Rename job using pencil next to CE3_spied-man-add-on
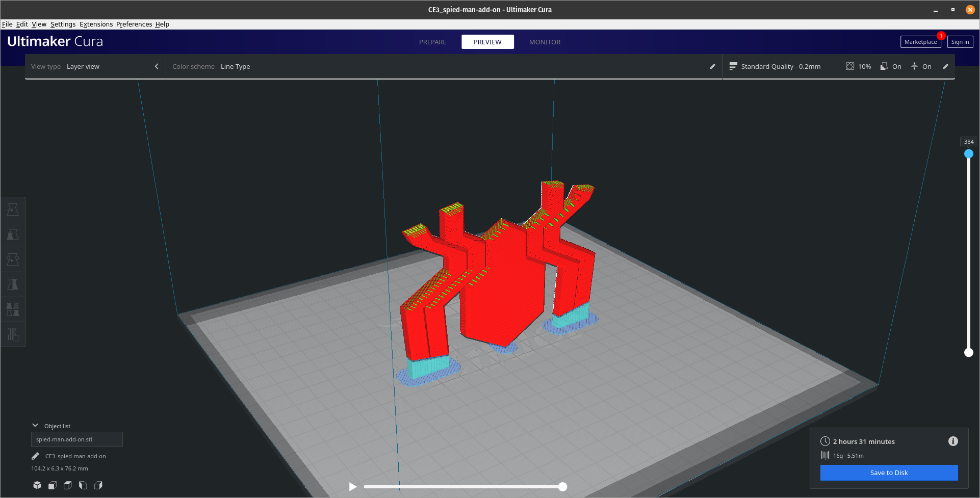The height and width of the screenshot is (498, 980). [35, 456]
